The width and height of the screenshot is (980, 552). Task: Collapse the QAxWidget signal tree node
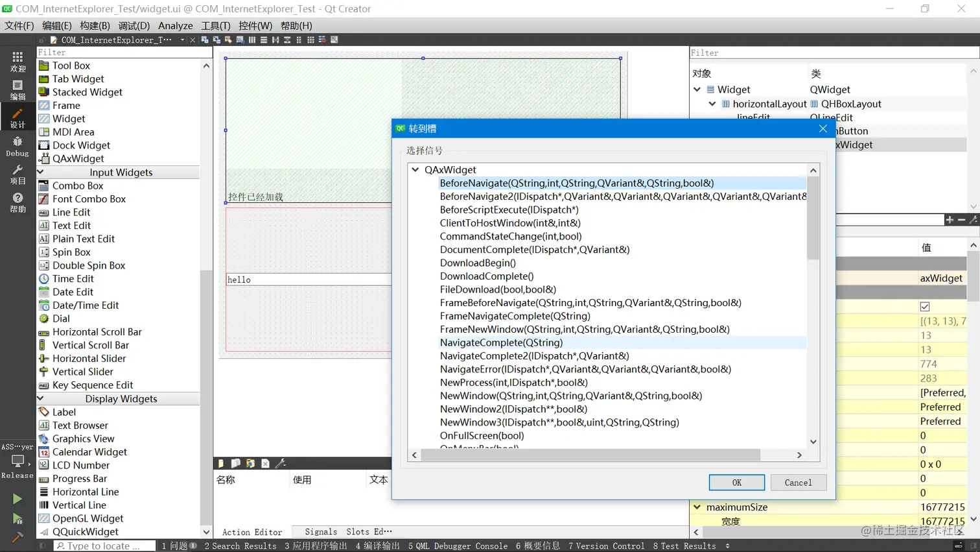coord(415,169)
